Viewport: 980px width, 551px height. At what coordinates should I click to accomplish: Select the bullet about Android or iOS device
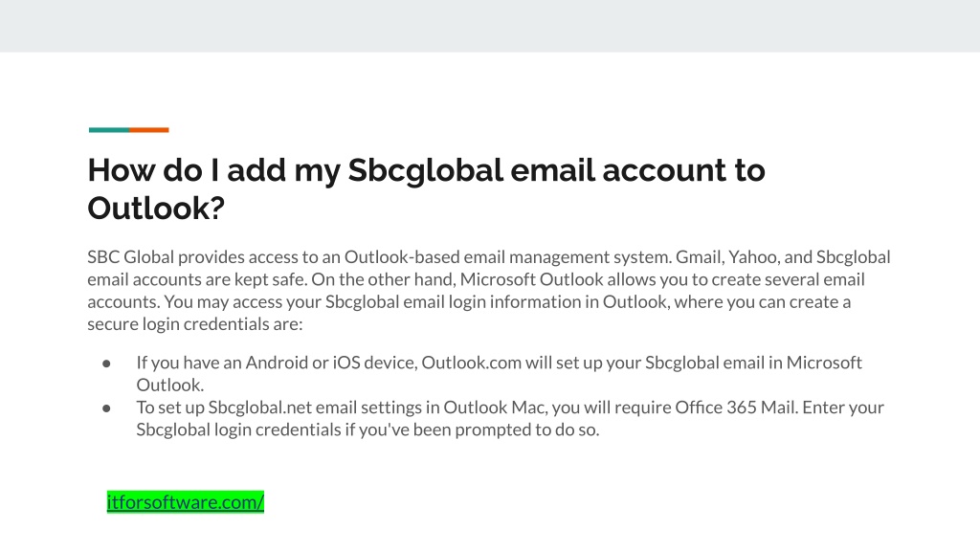(x=499, y=374)
